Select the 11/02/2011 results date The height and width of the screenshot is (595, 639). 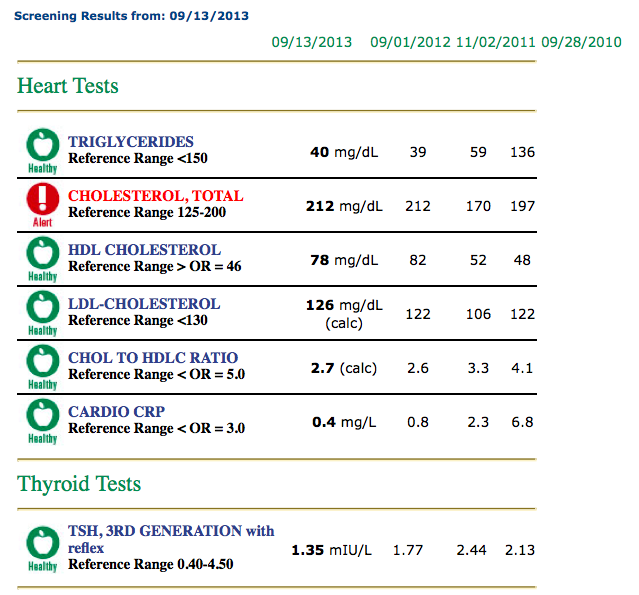[x=496, y=42]
